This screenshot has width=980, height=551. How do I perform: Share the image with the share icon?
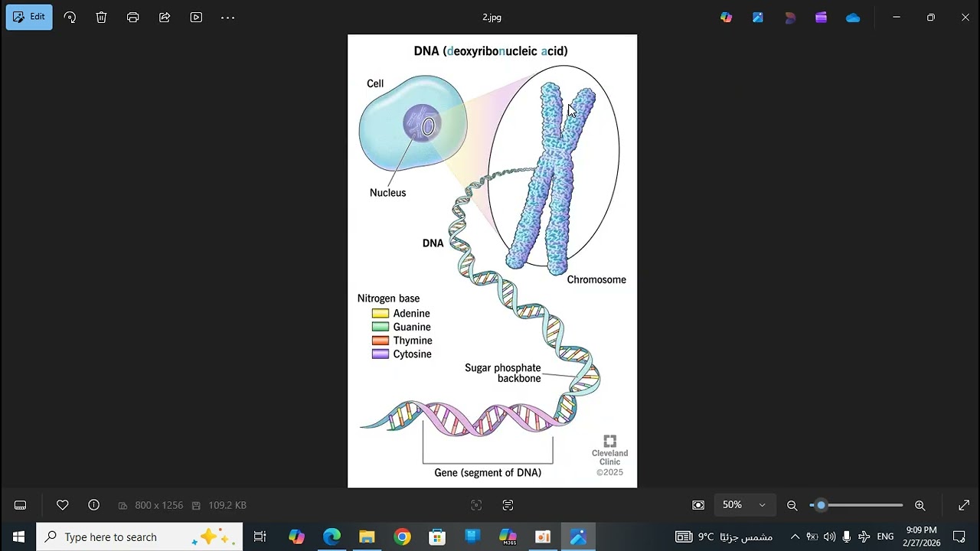tap(165, 17)
